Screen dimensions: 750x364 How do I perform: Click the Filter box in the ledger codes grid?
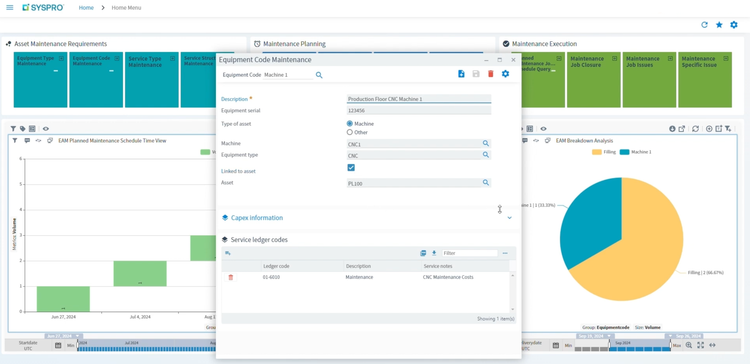(470, 253)
